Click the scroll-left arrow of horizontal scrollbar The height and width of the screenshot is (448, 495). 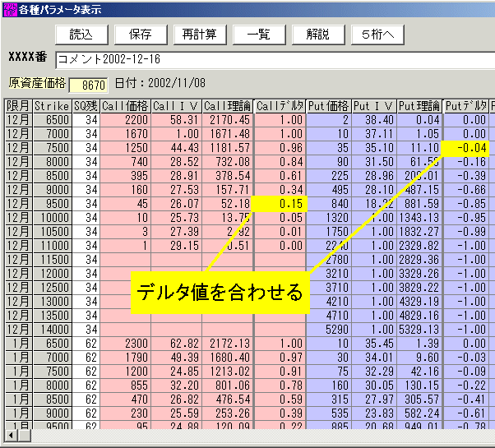click(11, 436)
